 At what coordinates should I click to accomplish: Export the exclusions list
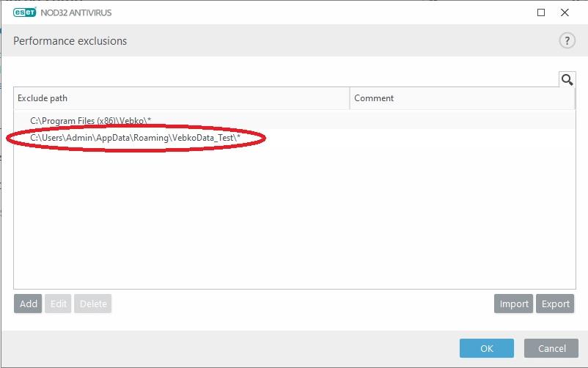pyautogui.click(x=555, y=303)
